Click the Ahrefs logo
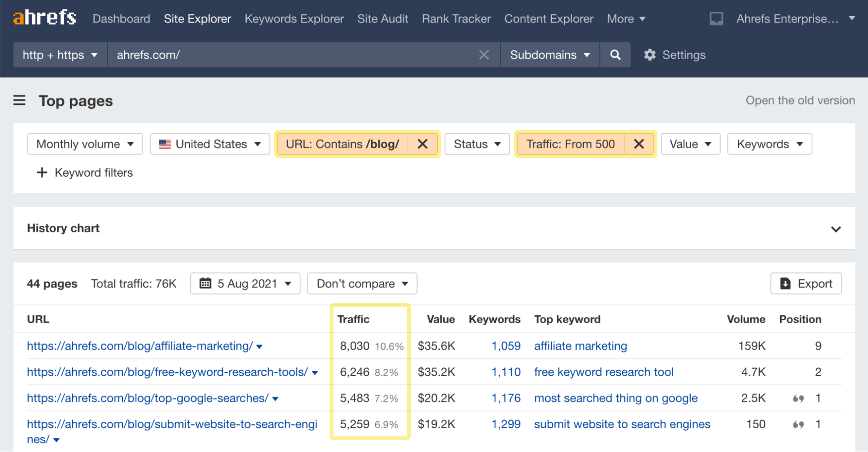The image size is (868, 452). (x=45, y=18)
